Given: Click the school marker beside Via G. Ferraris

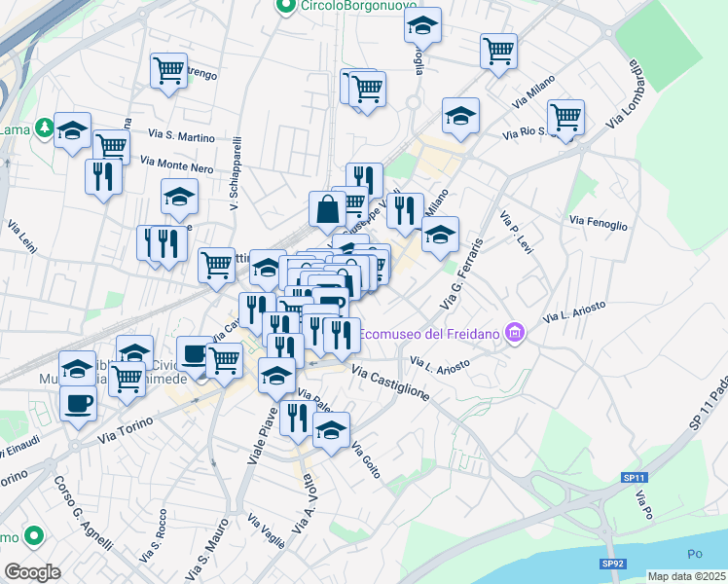Looking at the screenshot, I should (x=440, y=234).
